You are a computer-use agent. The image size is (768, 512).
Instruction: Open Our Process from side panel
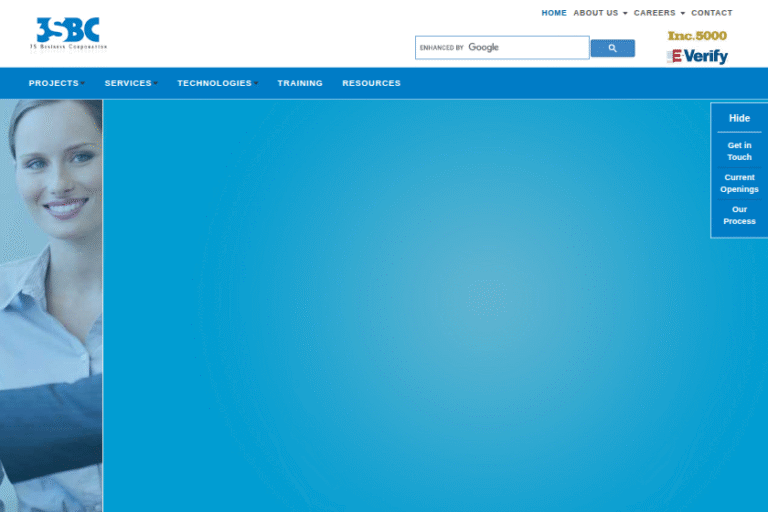[x=739, y=215]
